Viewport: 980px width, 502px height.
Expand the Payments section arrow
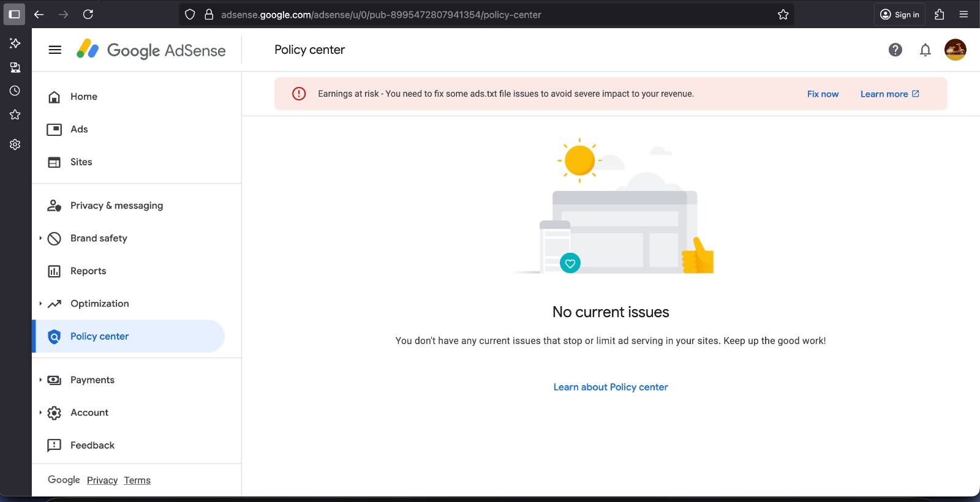coord(40,380)
